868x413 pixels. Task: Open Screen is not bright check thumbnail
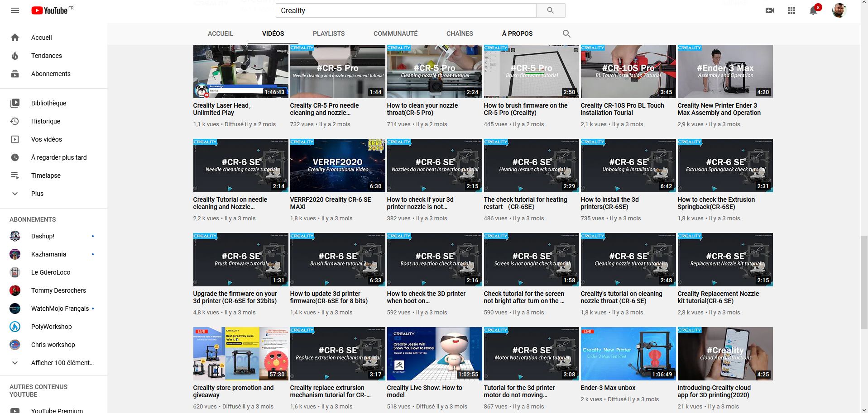tap(531, 260)
